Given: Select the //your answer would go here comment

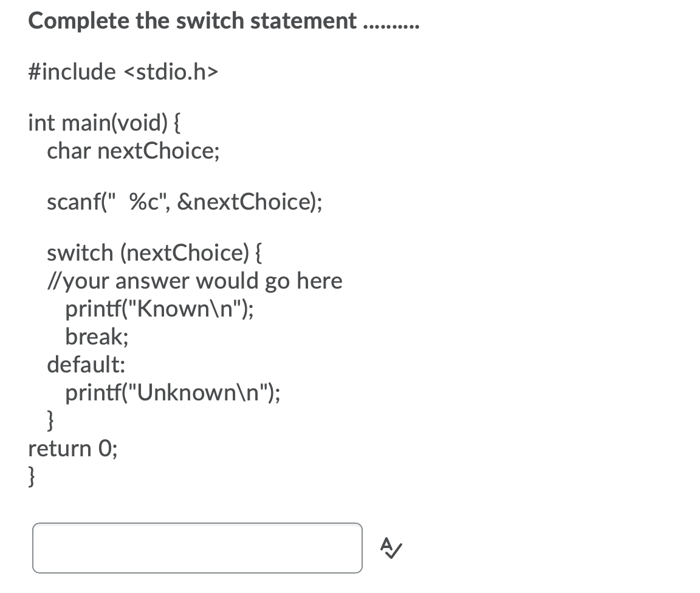Looking at the screenshot, I should [194, 280].
